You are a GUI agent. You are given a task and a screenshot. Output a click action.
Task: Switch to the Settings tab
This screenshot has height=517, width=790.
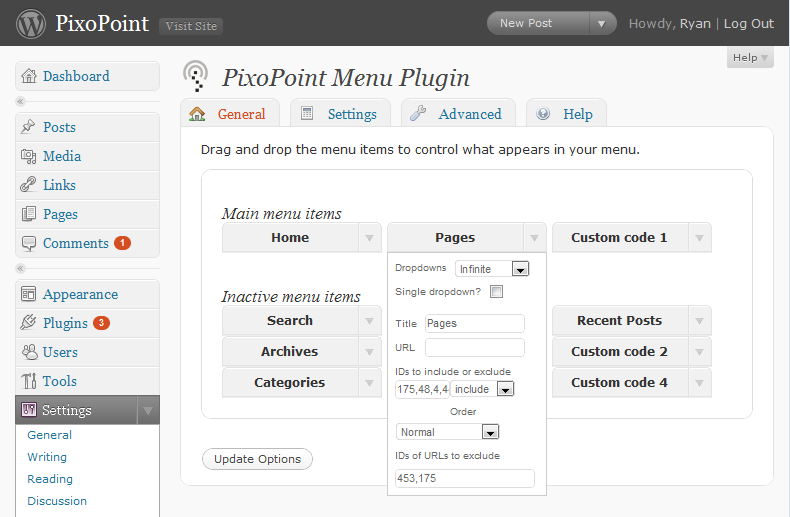pos(341,114)
